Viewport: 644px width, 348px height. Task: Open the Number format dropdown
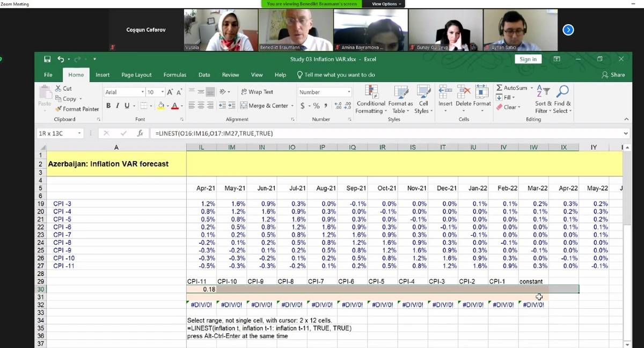click(x=349, y=92)
